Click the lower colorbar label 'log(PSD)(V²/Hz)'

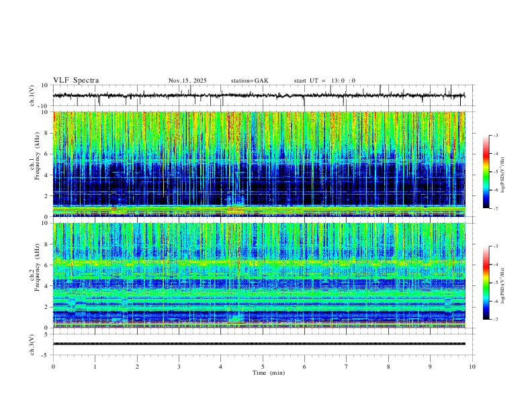click(x=502, y=285)
